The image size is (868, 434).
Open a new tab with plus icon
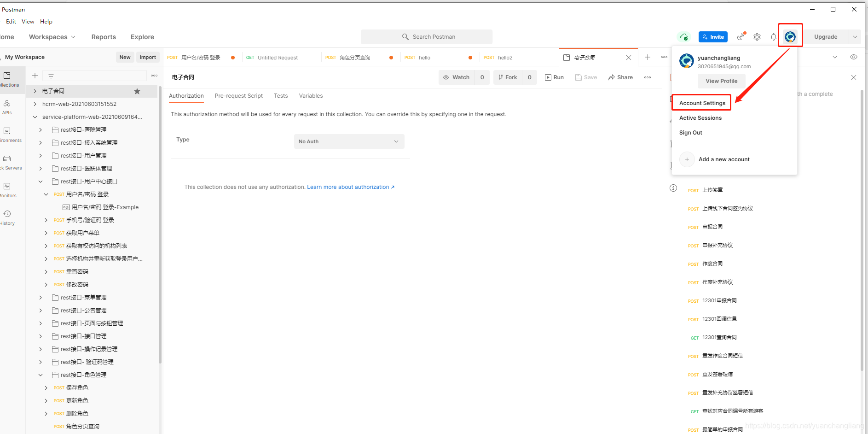[x=648, y=57]
